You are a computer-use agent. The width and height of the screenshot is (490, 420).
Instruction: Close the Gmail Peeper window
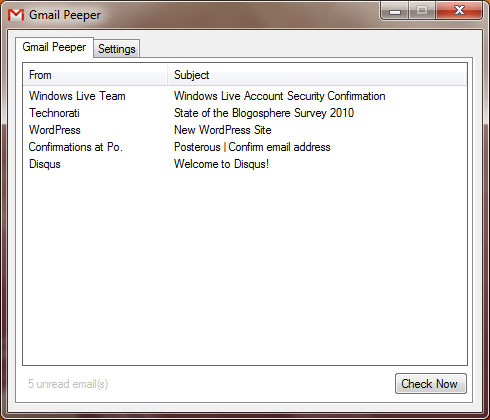(x=459, y=11)
